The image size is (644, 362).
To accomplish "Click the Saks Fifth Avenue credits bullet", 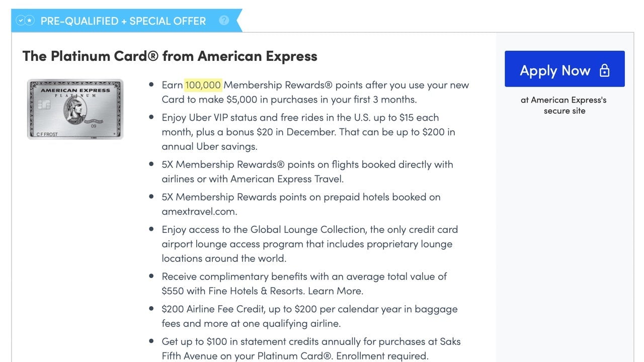I will point(311,349).
